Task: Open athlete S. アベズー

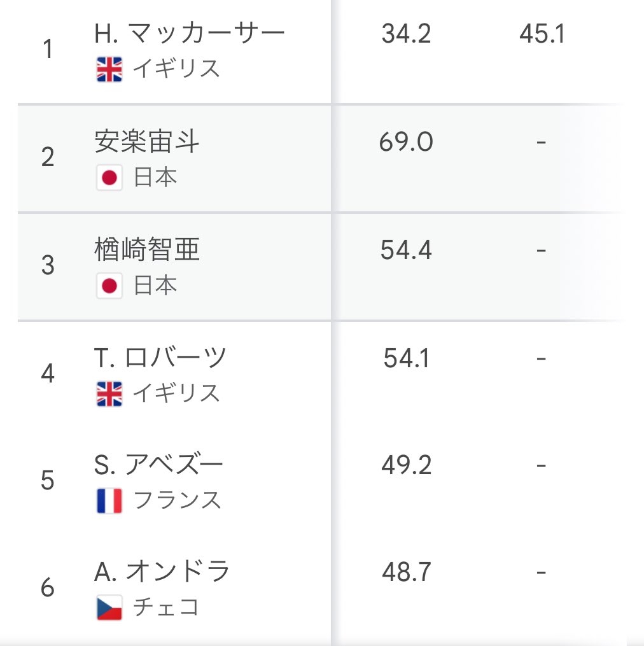Action: 158,465
